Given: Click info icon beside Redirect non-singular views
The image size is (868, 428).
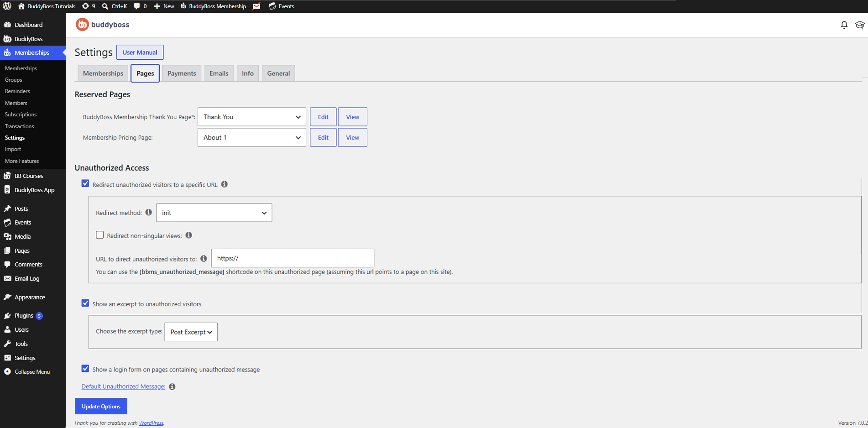Looking at the screenshot, I should point(189,235).
